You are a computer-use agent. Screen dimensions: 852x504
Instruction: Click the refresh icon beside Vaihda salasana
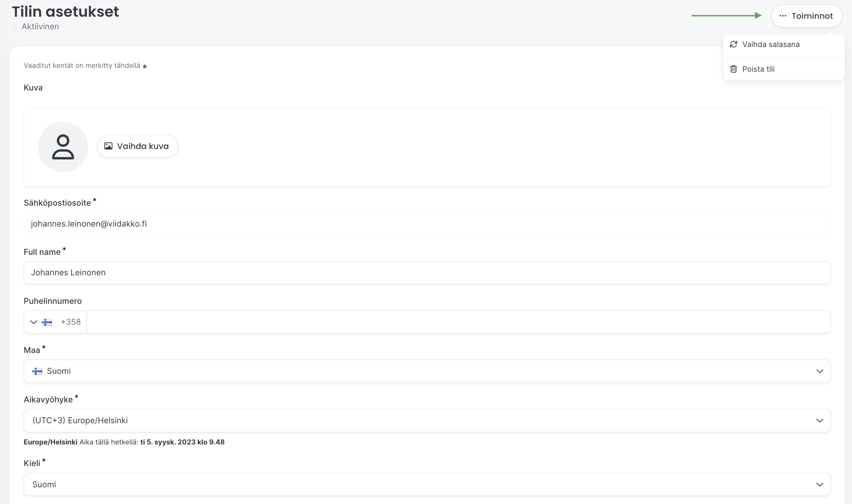pyautogui.click(x=734, y=45)
